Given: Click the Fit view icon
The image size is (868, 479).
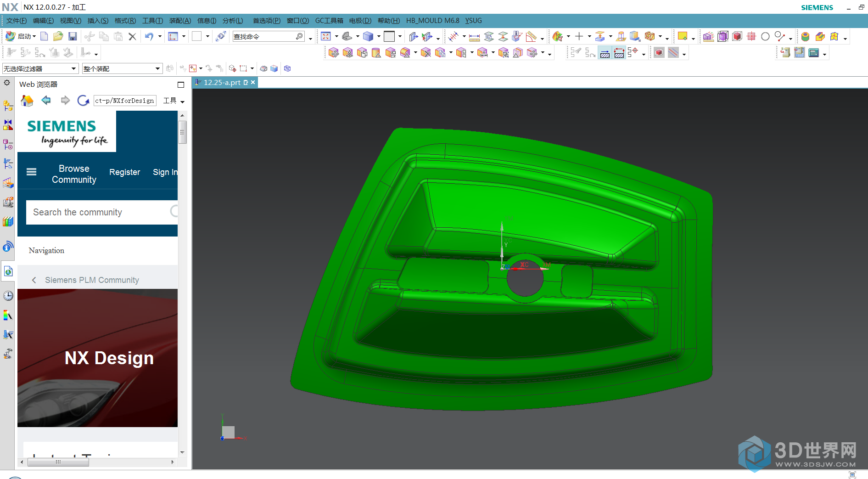Looking at the screenshot, I should point(326,36).
